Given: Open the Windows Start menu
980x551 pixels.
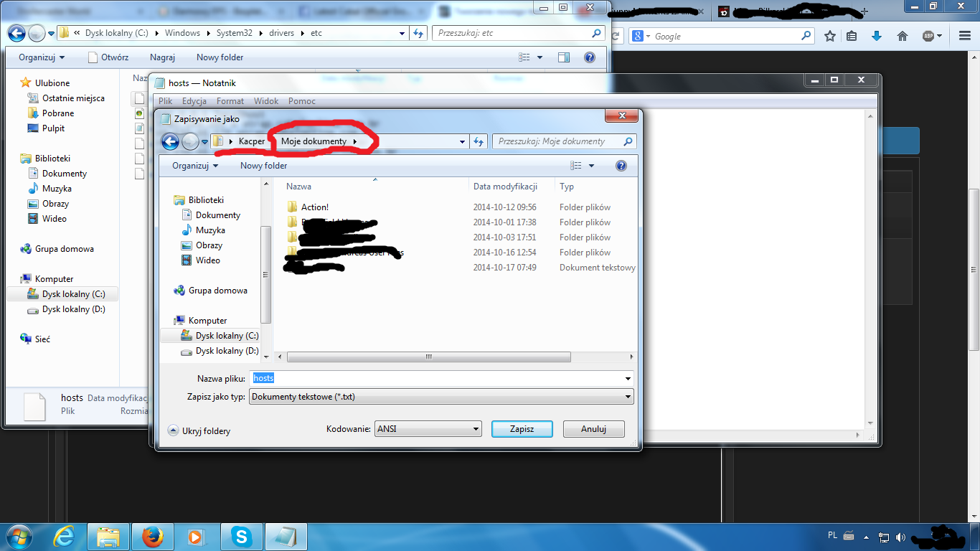Looking at the screenshot, I should point(19,536).
